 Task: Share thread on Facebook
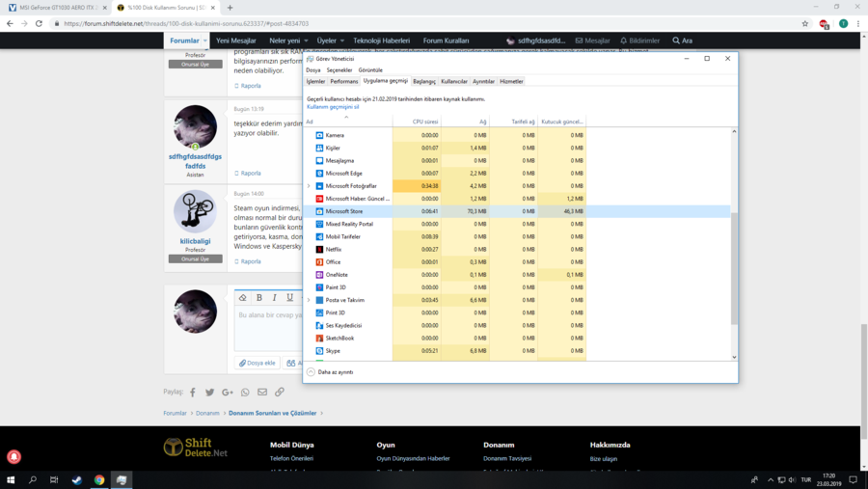[x=193, y=393]
